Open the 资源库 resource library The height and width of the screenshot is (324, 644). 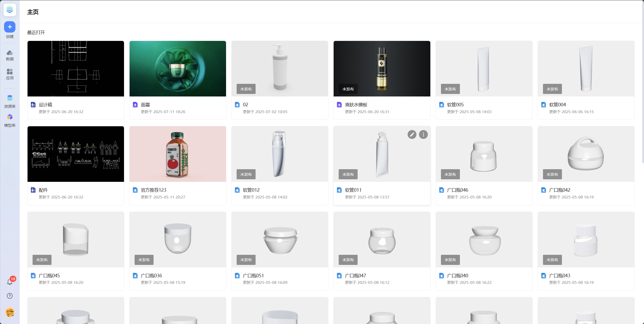pyautogui.click(x=10, y=102)
